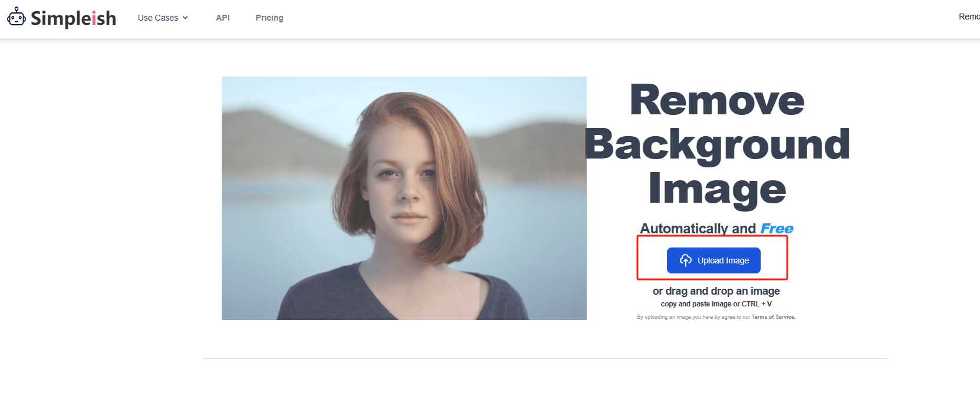The height and width of the screenshot is (396, 980).
Task: Click the copy and paste image CTRL + V text
Action: 716,304
